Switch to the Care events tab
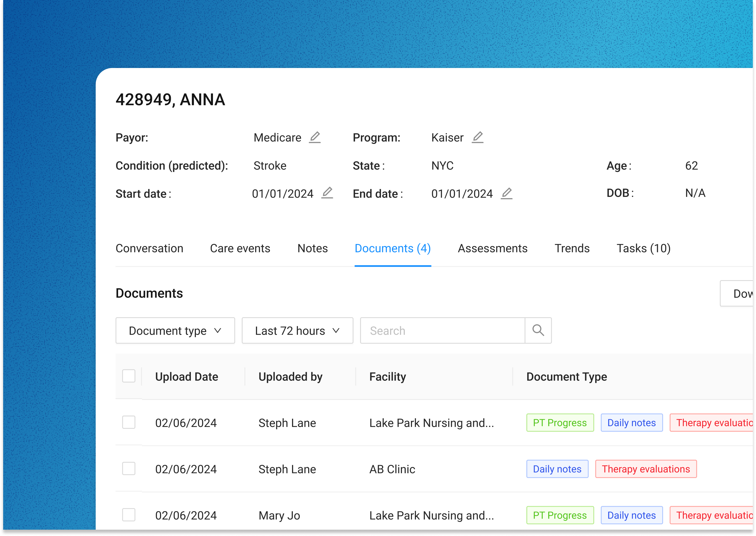 tap(240, 248)
